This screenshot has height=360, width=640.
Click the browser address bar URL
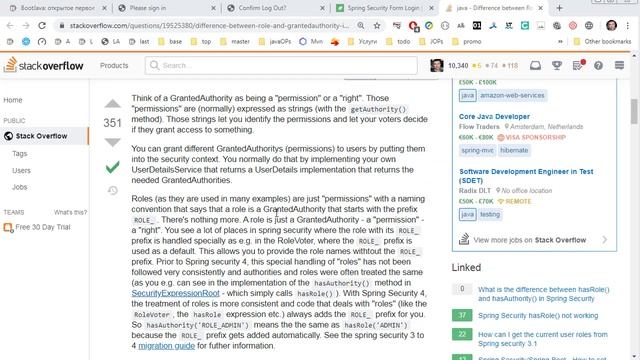[209, 26]
